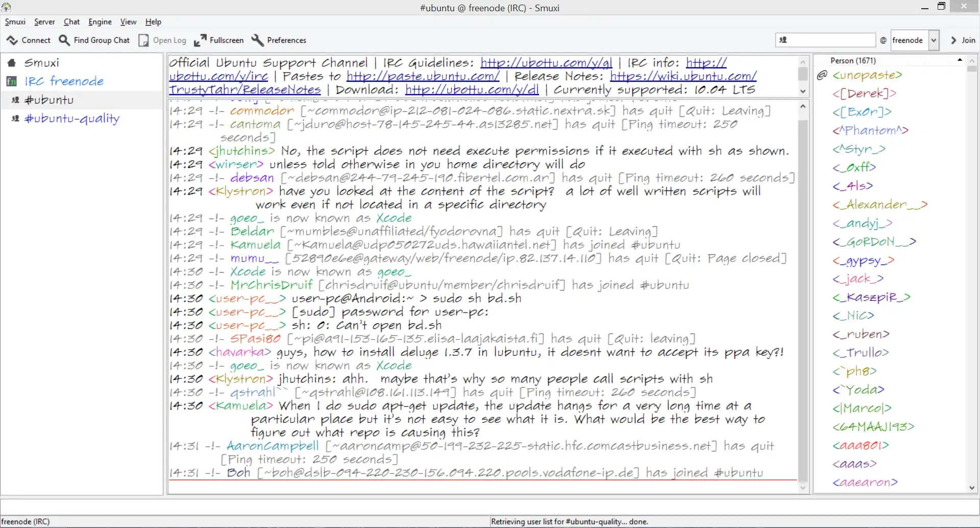Click the Find Group Chat magnifier icon

(x=64, y=40)
